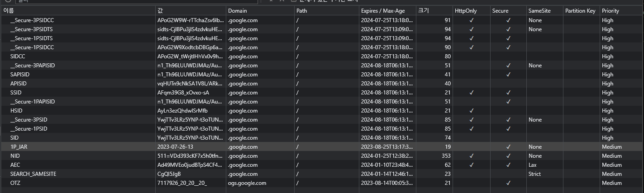
Task: Click the value AyLn3ezQhdwISrMfb
Action: (182, 111)
